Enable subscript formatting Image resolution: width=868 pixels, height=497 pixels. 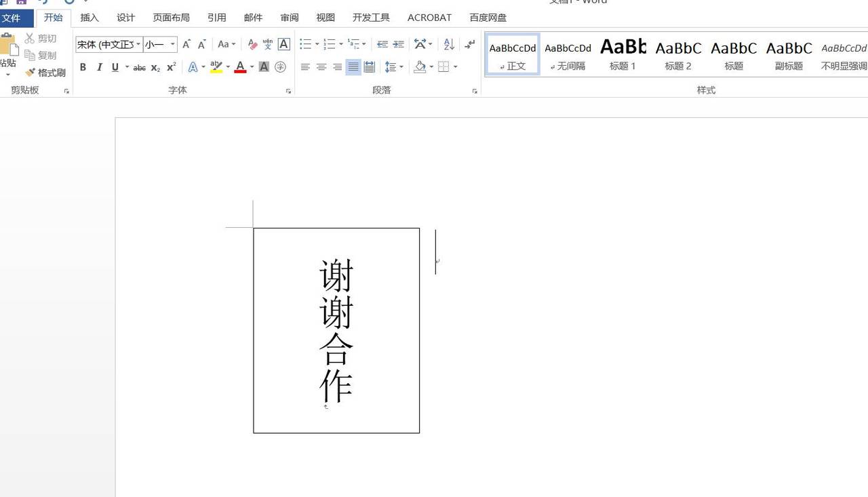pyautogui.click(x=154, y=66)
